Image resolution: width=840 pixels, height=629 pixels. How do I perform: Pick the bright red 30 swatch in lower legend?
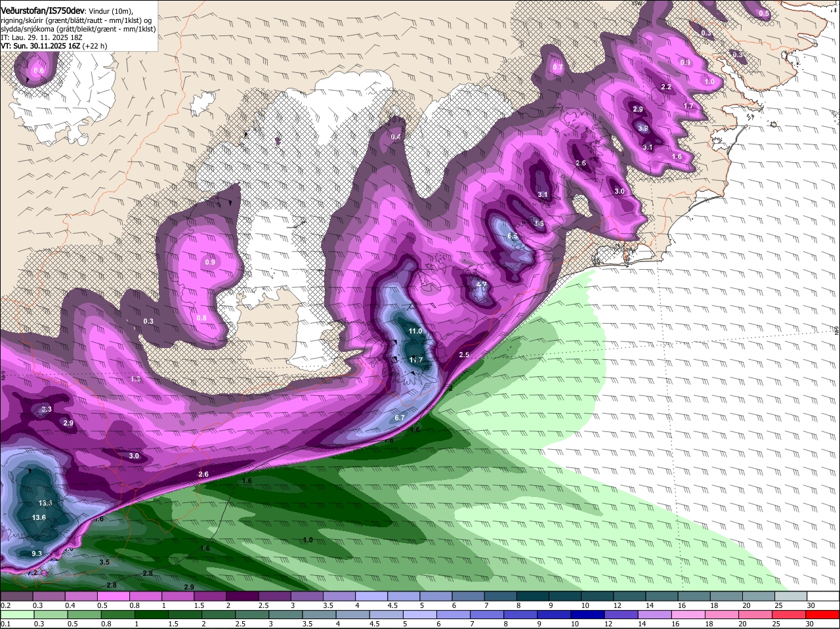click(x=823, y=615)
